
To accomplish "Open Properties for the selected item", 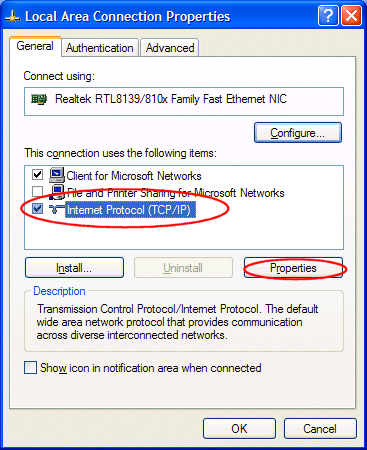I will 293,268.
